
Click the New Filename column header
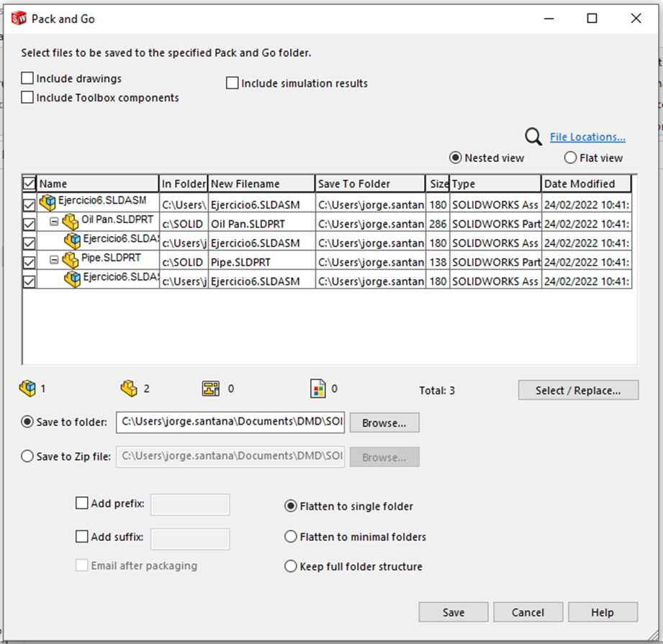click(x=261, y=183)
